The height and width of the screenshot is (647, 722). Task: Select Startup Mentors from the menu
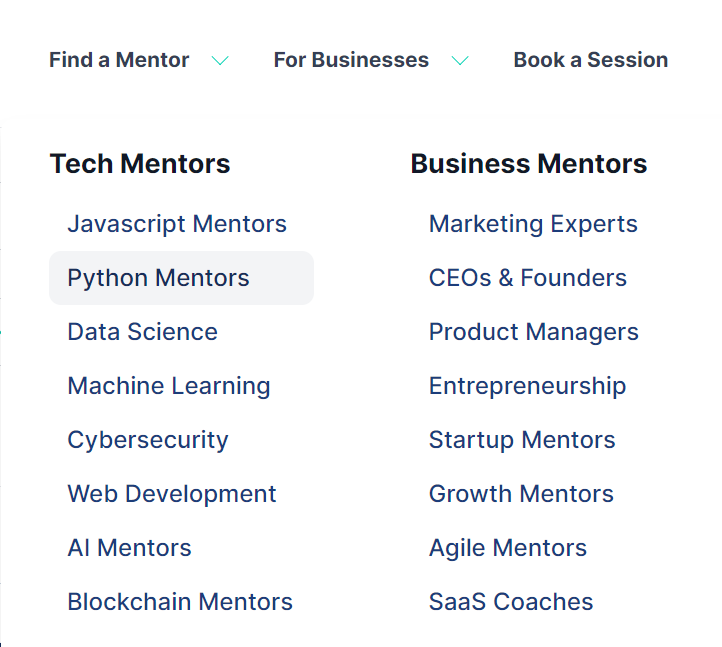[x=522, y=440]
